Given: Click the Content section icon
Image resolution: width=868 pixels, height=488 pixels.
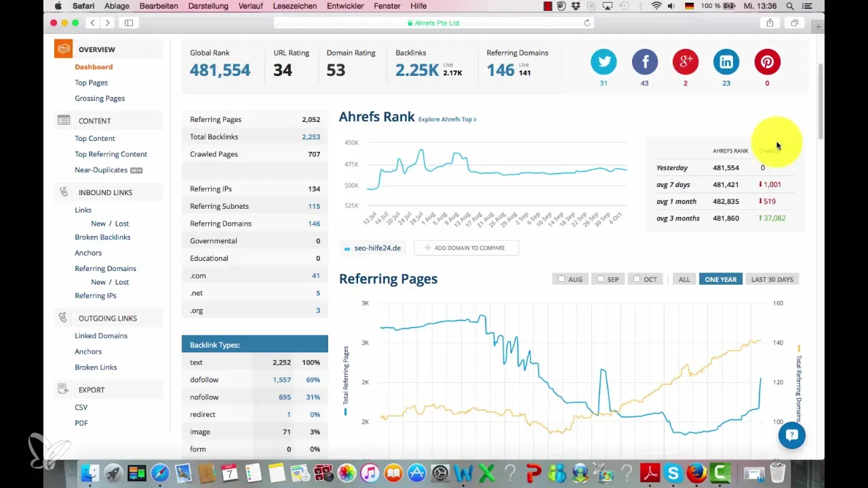Looking at the screenshot, I should coord(64,120).
